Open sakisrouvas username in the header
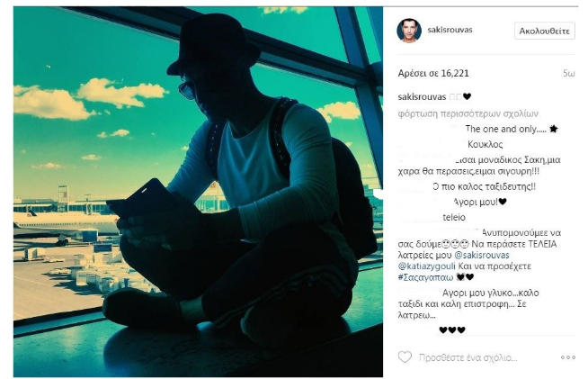 click(x=450, y=30)
